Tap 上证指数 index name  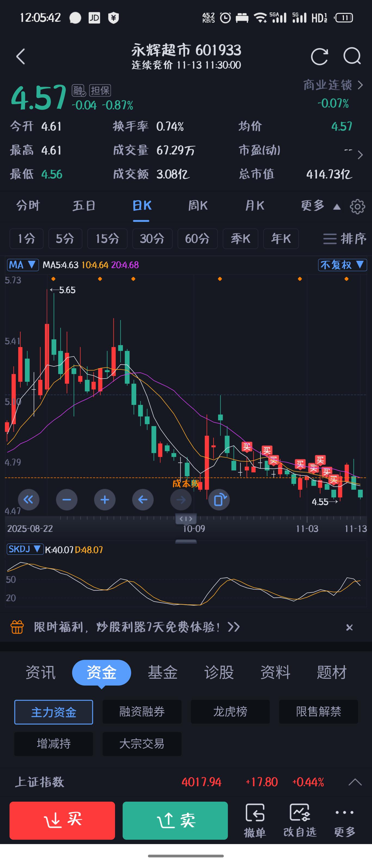click(x=39, y=782)
